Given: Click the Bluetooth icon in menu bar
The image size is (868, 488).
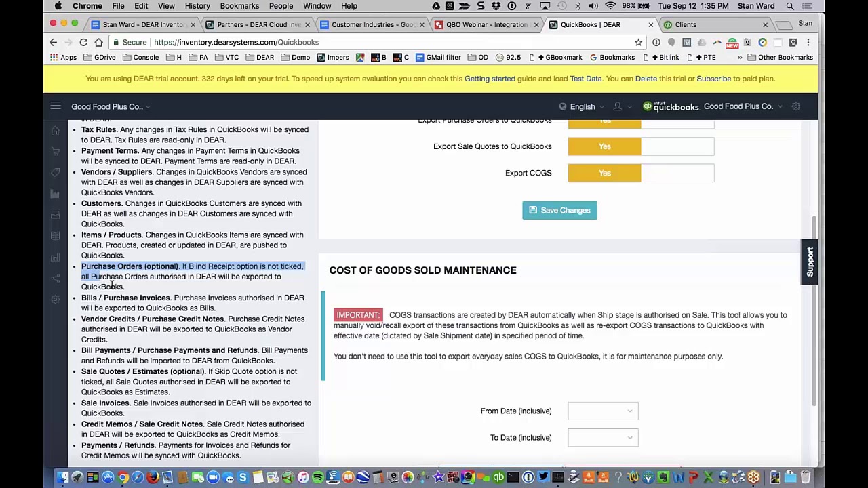Looking at the screenshot, I should pyautogui.click(x=578, y=6).
